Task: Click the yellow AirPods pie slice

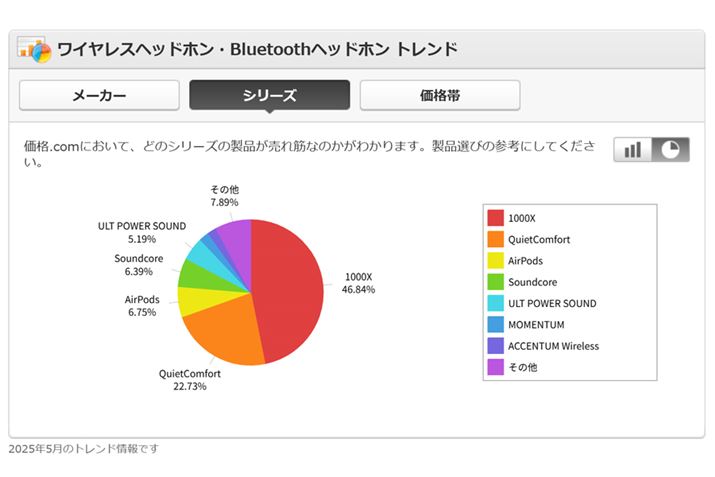Action: pyautogui.click(x=195, y=300)
